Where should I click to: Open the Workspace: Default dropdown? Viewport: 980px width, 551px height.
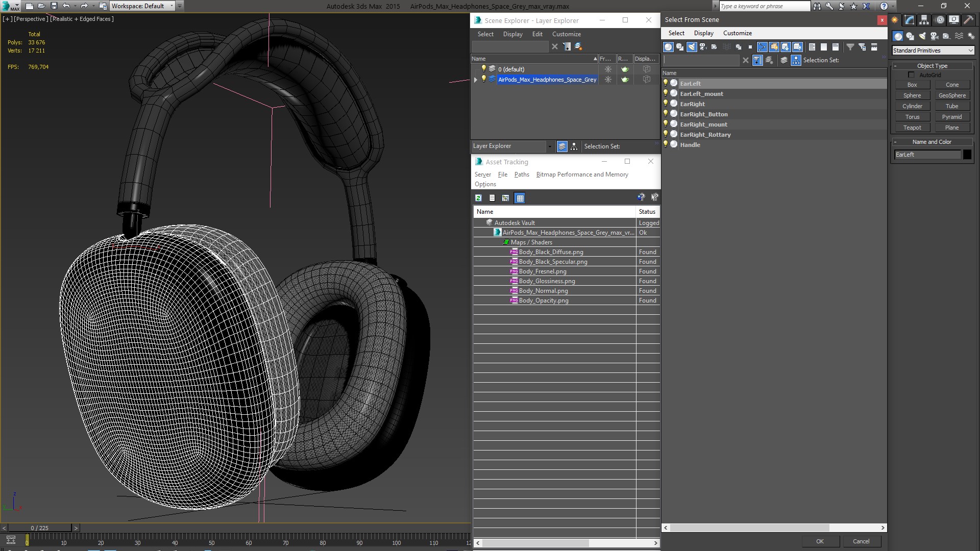click(143, 6)
